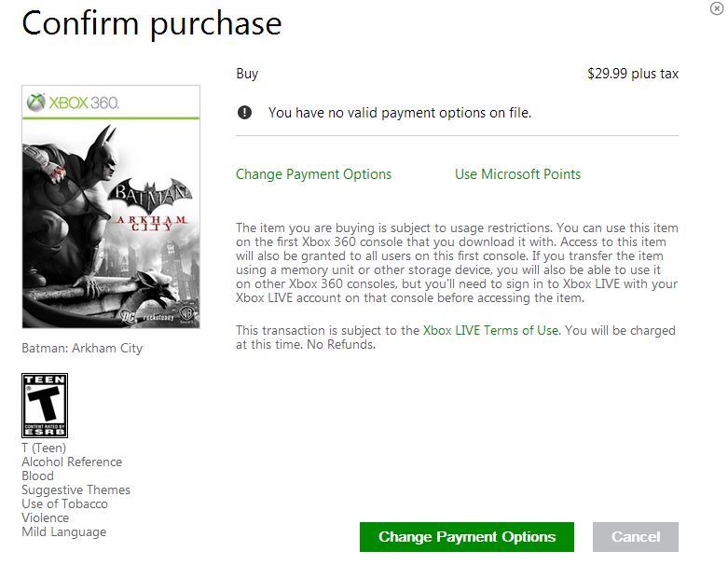Screen dimensions: 728x579
Task: Click the Xbox 360 logo on the box art
Action: 73,103
